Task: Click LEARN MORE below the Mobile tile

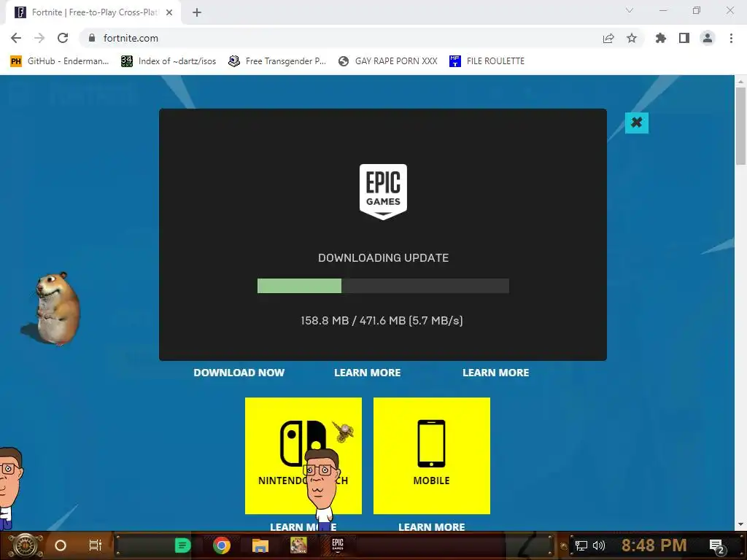Action: click(432, 526)
